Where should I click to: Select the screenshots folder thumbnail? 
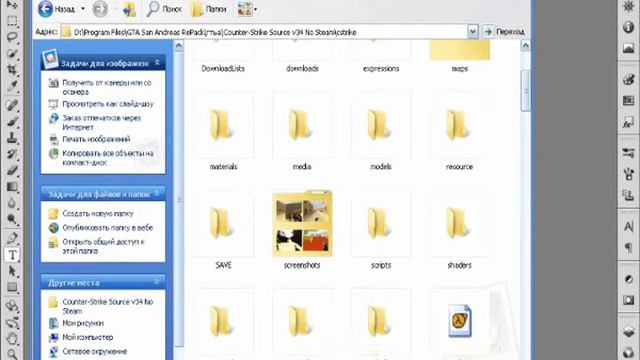coord(302,224)
